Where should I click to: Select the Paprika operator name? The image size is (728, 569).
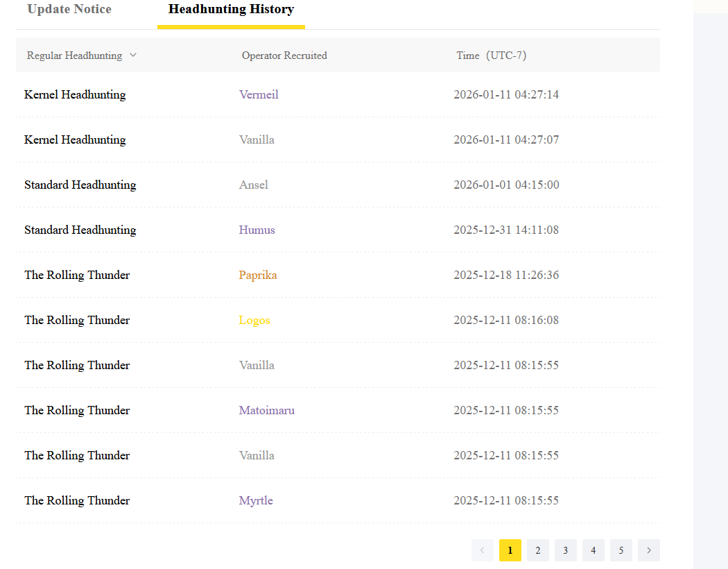(258, 275)
